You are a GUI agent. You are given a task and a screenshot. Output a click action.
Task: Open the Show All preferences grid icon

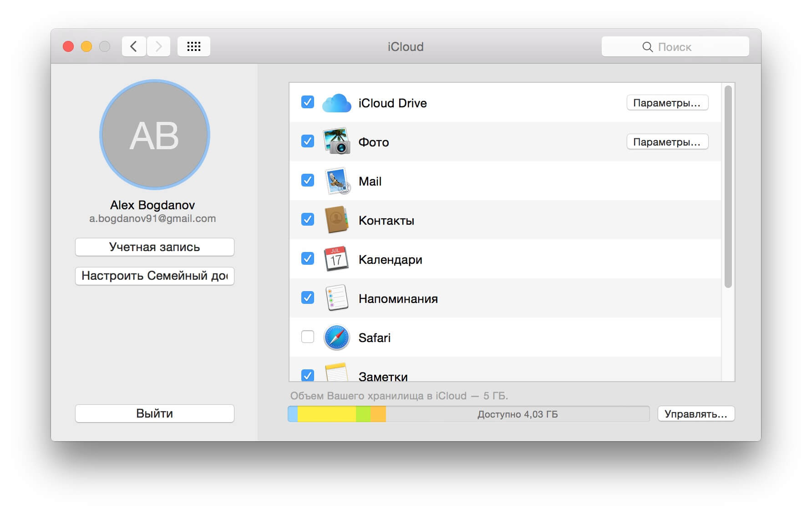click(x=193, y=46)
